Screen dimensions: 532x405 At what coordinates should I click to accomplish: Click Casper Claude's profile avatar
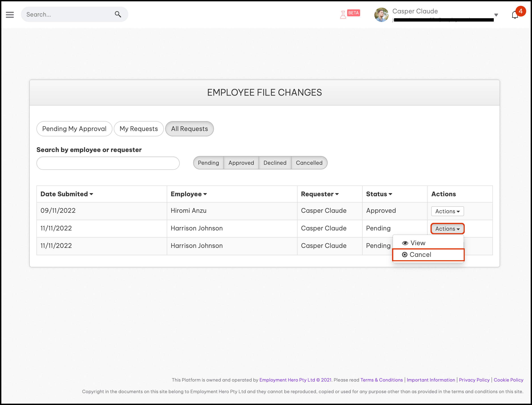(x=381, y=15)
